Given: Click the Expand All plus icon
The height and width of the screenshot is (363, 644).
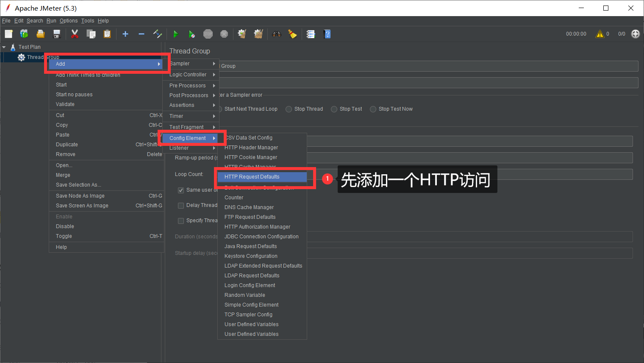Looking at the screenshot, I should (125, 34).
